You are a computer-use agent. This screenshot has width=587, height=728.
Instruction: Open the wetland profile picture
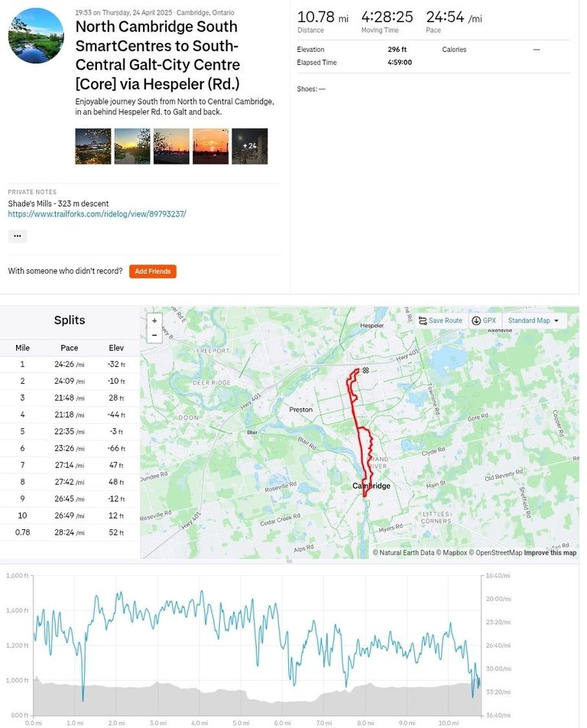click(x=36, y=35)
